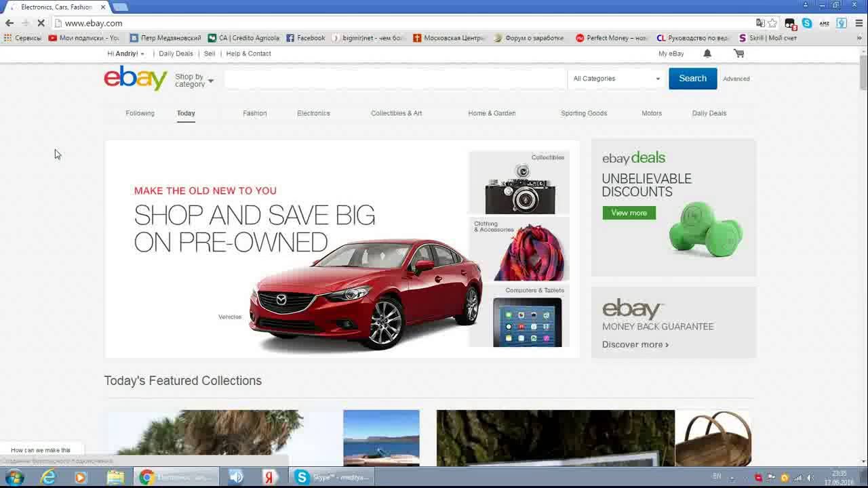Click the black extension icon with red badge

click(790, 23)
